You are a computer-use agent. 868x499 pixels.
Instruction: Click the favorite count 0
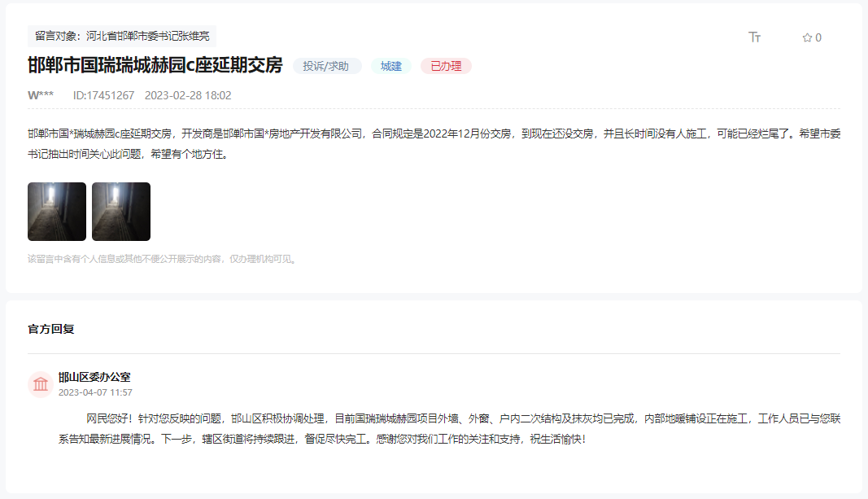pos(818,37)
